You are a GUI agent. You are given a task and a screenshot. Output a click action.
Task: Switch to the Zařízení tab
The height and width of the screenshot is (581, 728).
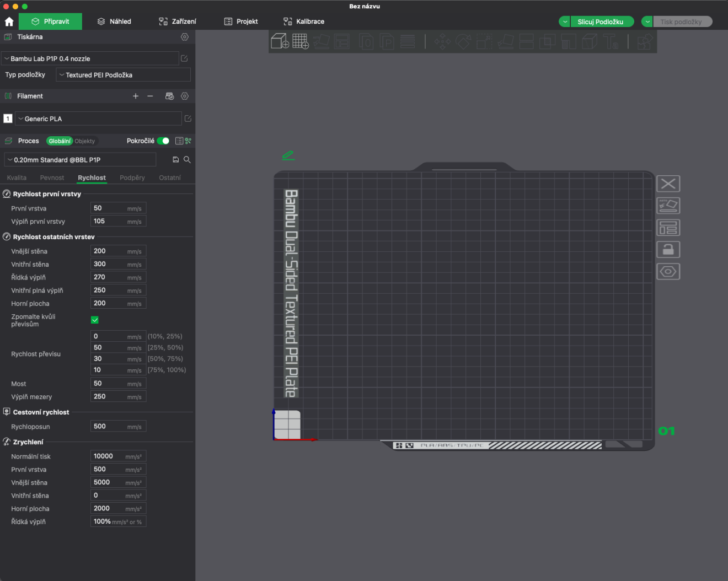pyautogui.click(x=178, y=21)
